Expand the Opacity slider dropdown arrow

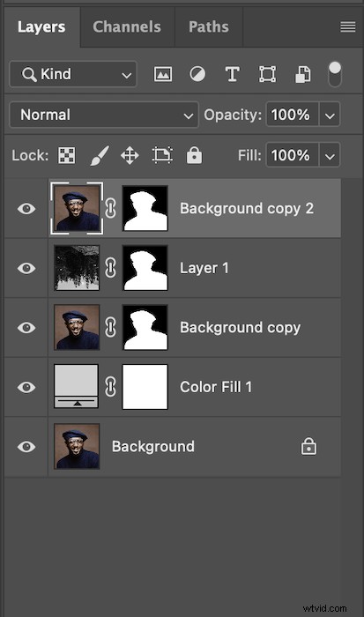(x=330, y=115)
